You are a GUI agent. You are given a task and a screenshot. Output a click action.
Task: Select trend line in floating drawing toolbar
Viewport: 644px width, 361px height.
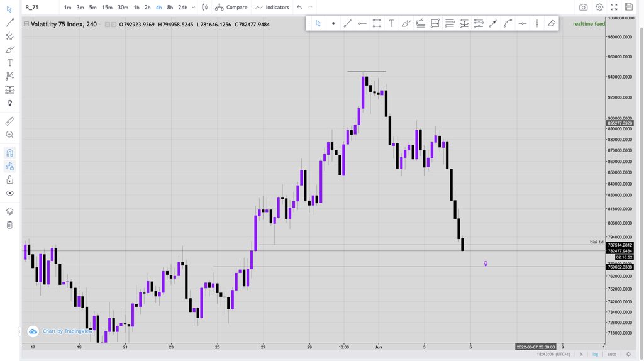(x=347, y=24)
